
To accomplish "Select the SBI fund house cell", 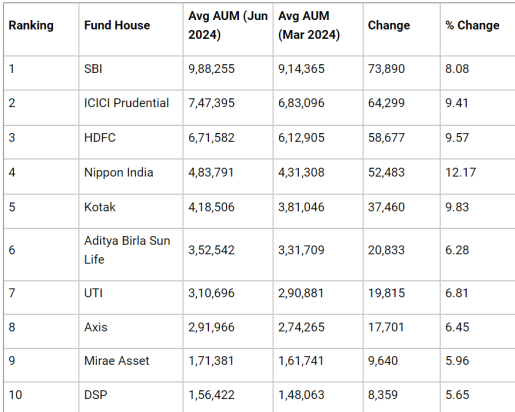I will [93, 69].
